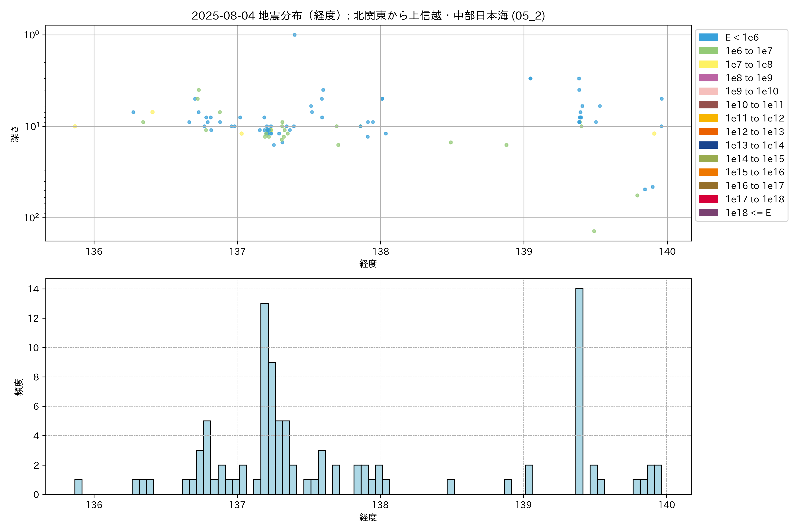798x532 pixels.
Task: Click the 経度 label under the scatter plot
Action: tap(368, 264)
